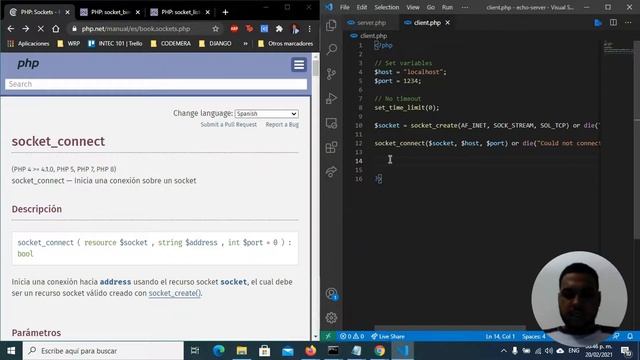Open Extensions view in VS Code
The width and height of the screenshot is (640, 360).
click(331, 147)
